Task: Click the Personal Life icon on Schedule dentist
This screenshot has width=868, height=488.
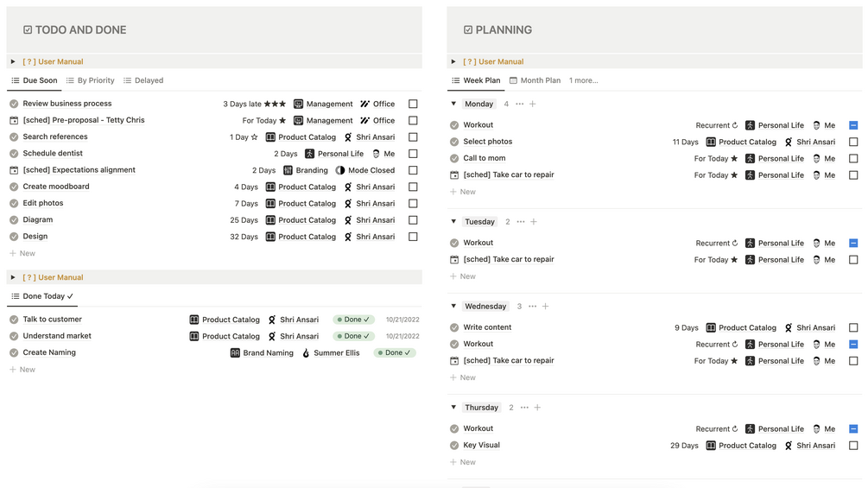Action: pos(309,154)
